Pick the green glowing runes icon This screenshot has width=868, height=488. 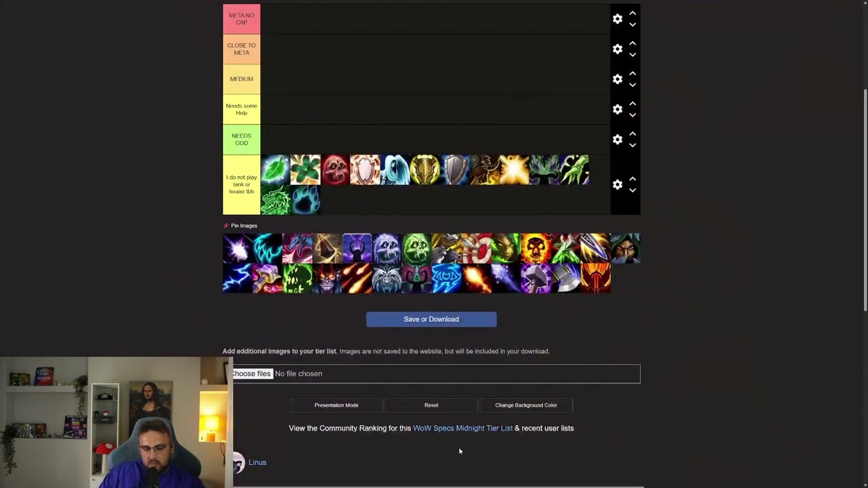tap(297, 278)
